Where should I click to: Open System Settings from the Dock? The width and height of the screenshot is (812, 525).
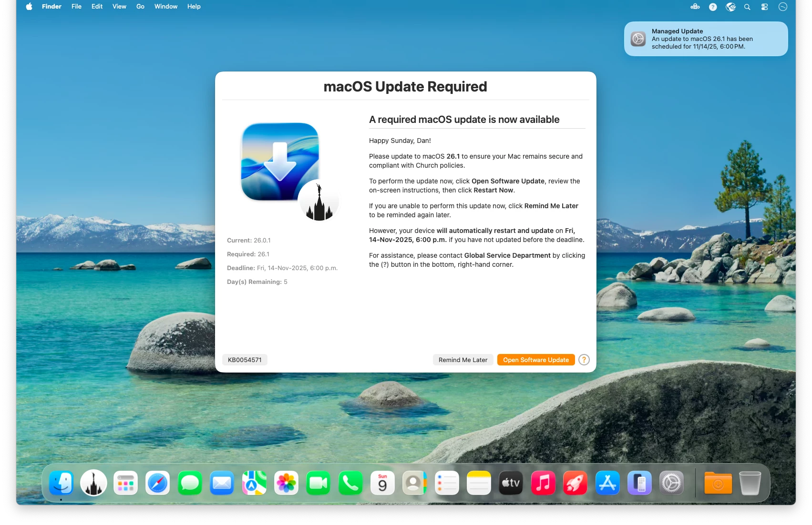[672, 483]
